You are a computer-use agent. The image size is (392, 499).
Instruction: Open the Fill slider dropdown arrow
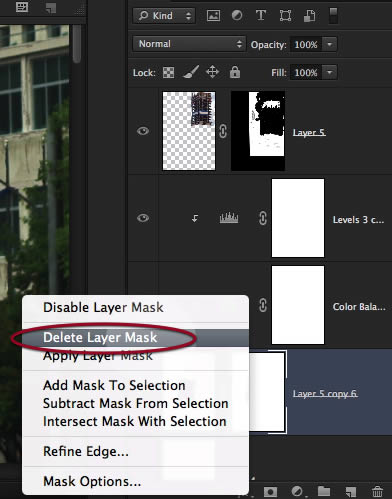[x=330, y=72]
